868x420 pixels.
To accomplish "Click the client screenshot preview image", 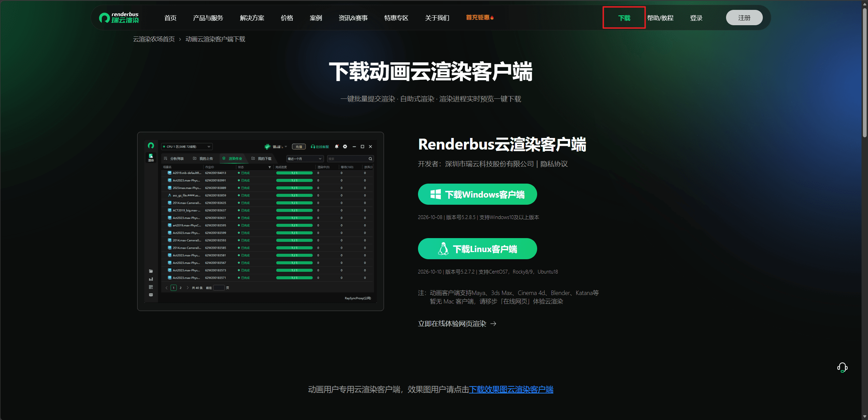I will [260, 221].
